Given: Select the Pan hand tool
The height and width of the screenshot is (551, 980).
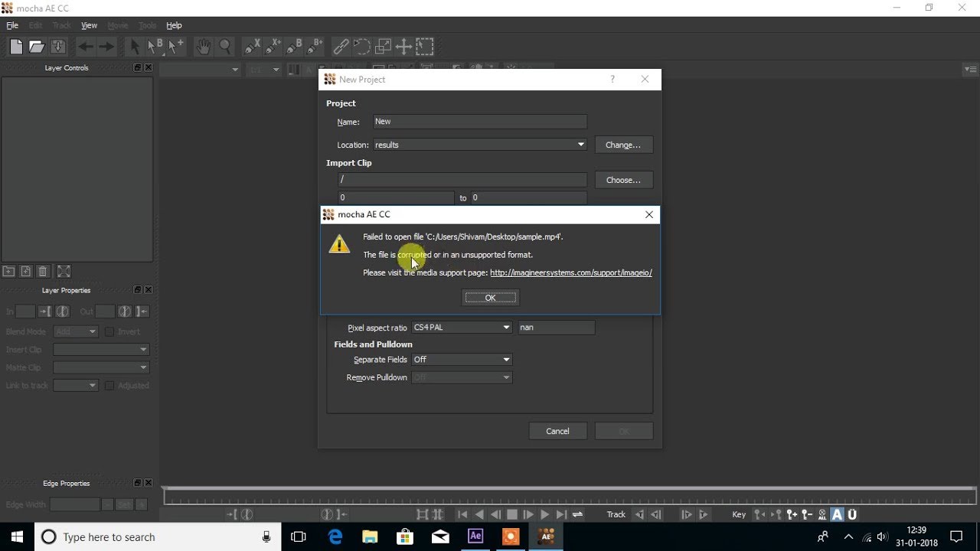Looking at the screenshot, I should (x=203, y=47).
